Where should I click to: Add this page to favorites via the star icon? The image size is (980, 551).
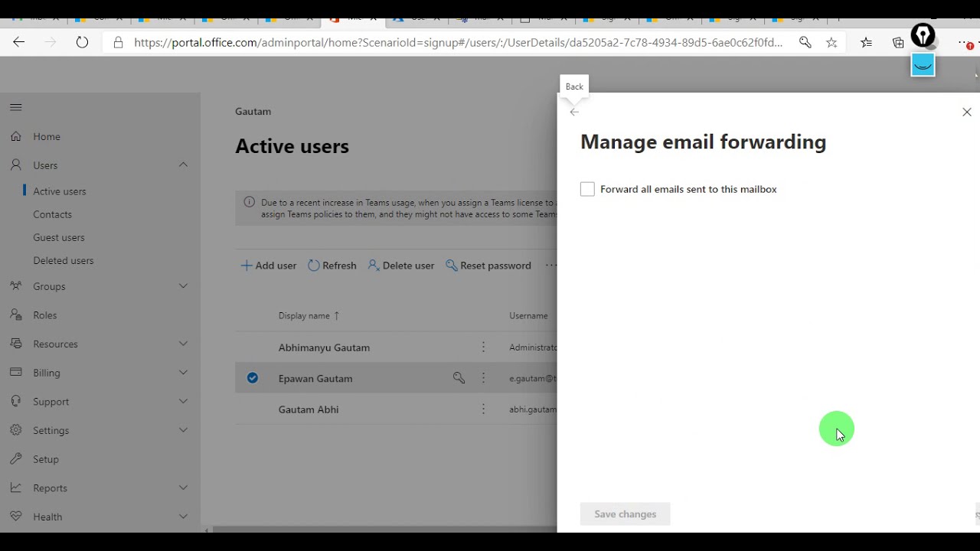tap(831, 43)
